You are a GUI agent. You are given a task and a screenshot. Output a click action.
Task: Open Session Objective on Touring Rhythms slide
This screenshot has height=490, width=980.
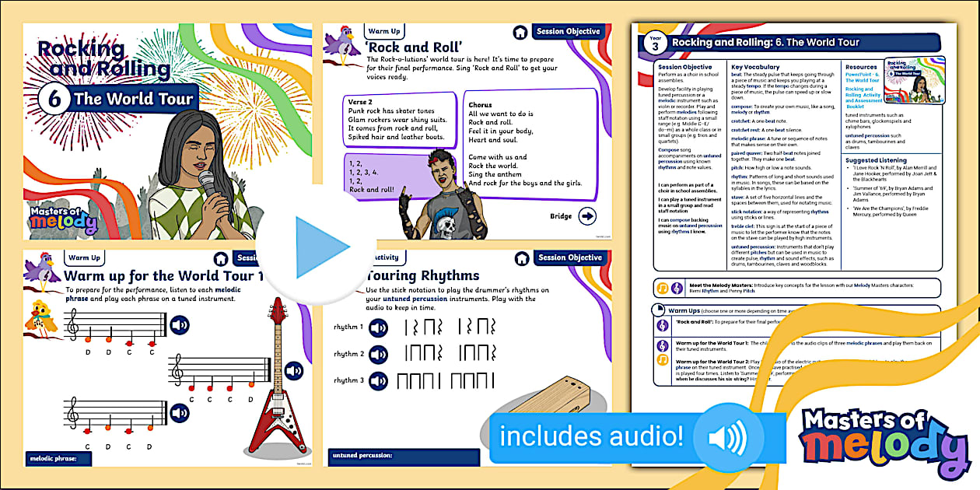tap(569, 257)
